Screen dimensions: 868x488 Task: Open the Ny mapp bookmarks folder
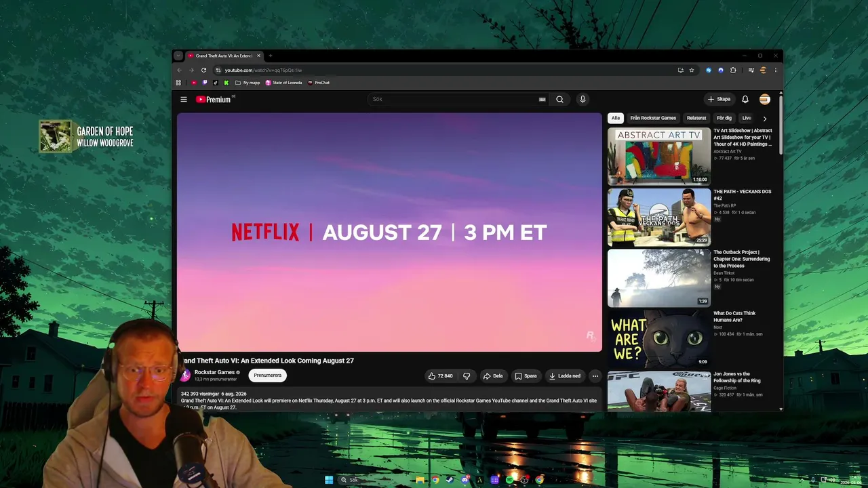click(x=248, y=83)
